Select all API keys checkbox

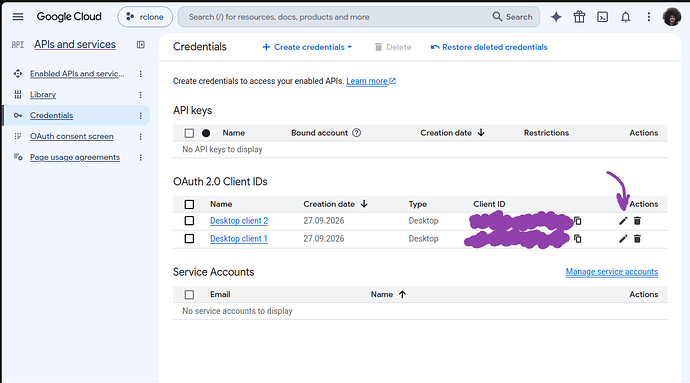[189, 133]
